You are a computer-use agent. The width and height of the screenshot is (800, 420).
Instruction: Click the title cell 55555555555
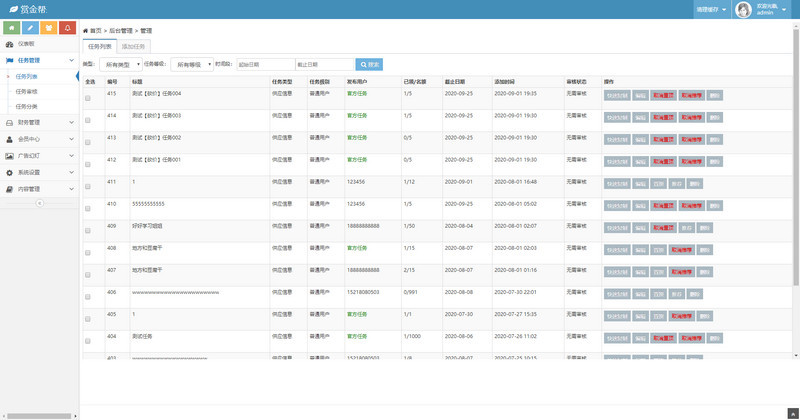pyautogui.click(x=148, y=204)
